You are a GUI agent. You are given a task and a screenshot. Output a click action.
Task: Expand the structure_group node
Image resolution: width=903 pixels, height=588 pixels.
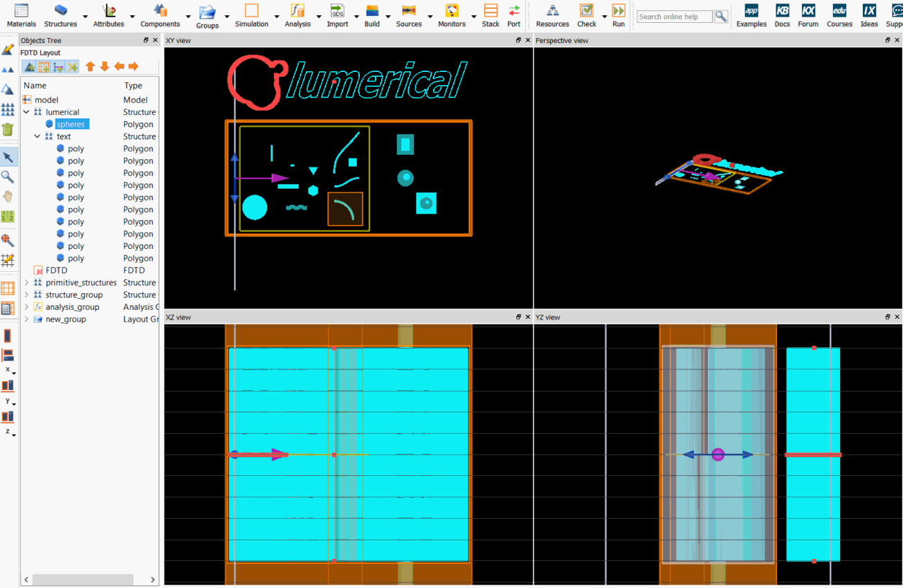tap(26, 295)
